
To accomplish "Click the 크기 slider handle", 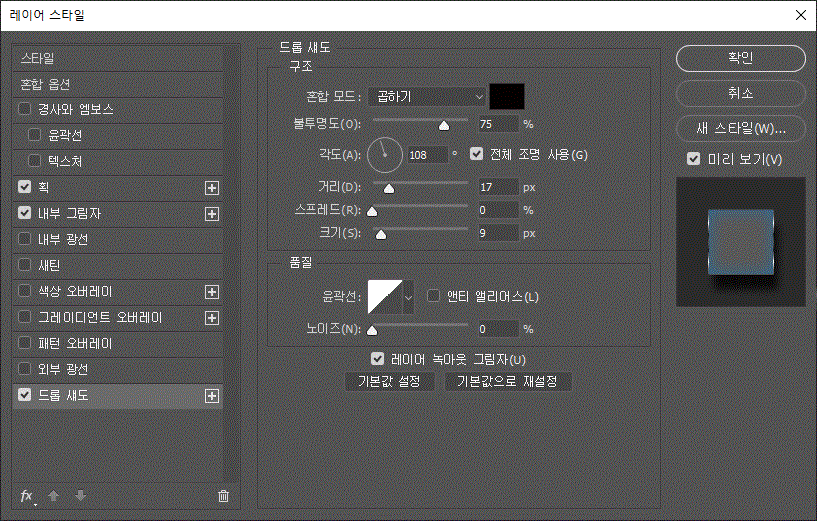I will (x=381, y=234).
